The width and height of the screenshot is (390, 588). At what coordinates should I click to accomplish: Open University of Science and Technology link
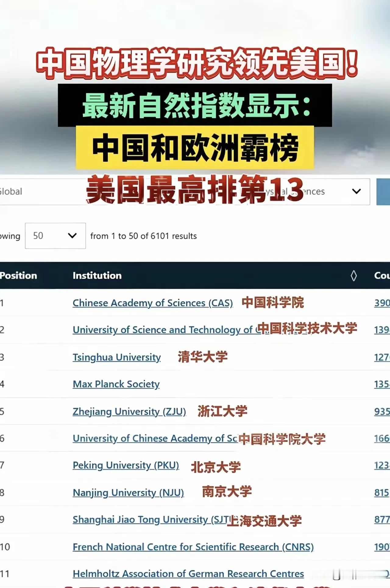tap(166, 330)
